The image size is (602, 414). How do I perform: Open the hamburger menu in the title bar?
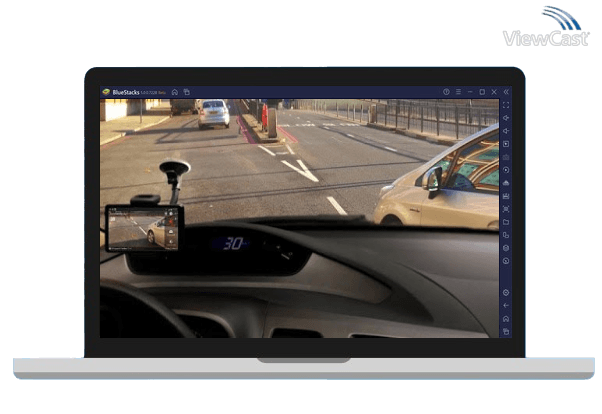click(458, 92)
